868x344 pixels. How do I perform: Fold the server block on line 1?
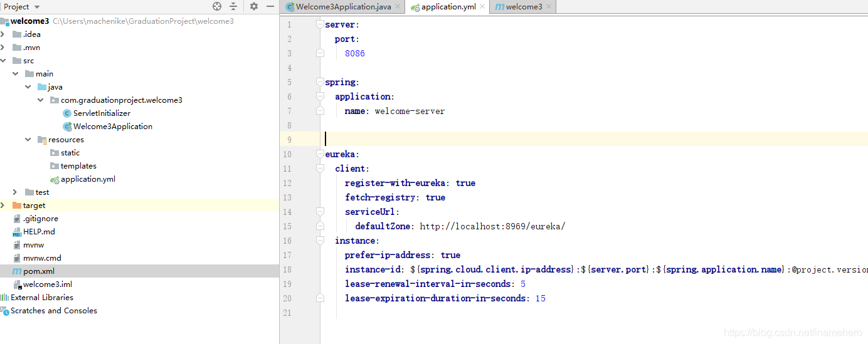(x=320, y=24)
